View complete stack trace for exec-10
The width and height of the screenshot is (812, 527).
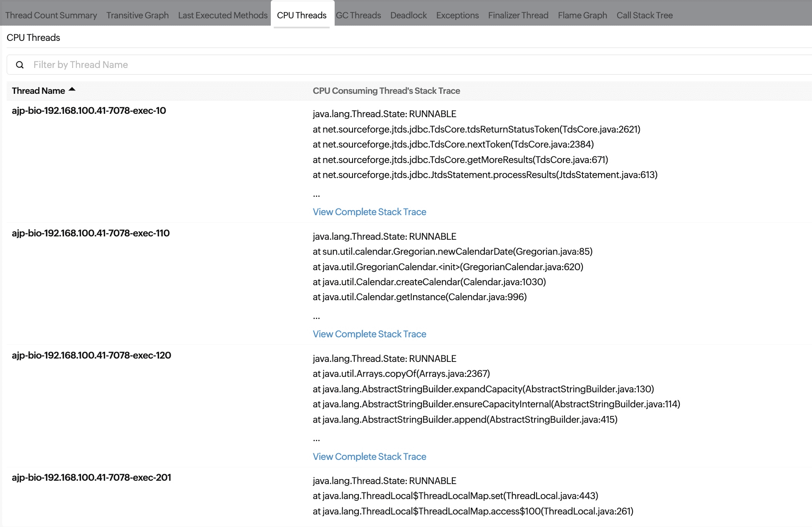point(369,211)
